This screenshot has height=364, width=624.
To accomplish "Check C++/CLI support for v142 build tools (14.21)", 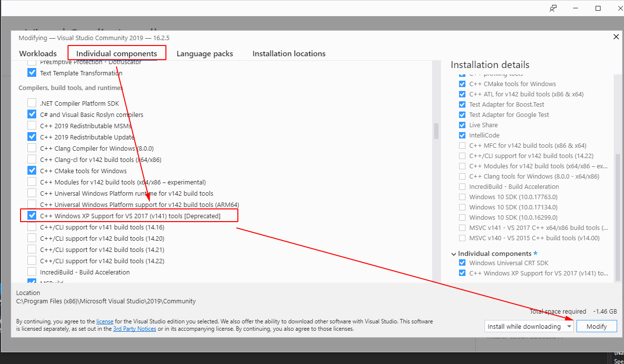I will 32,250.
